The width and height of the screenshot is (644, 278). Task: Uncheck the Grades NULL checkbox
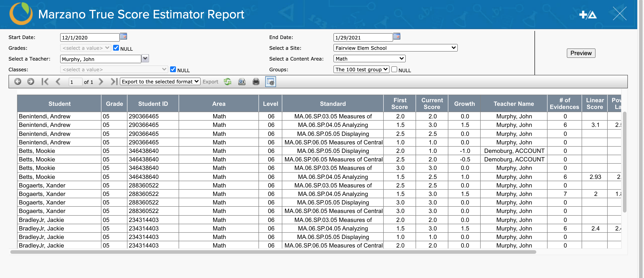116,48
